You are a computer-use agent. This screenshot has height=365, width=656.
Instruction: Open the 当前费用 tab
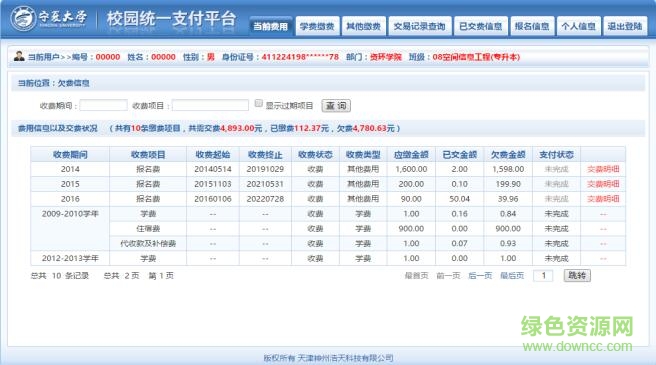point(271,26)
